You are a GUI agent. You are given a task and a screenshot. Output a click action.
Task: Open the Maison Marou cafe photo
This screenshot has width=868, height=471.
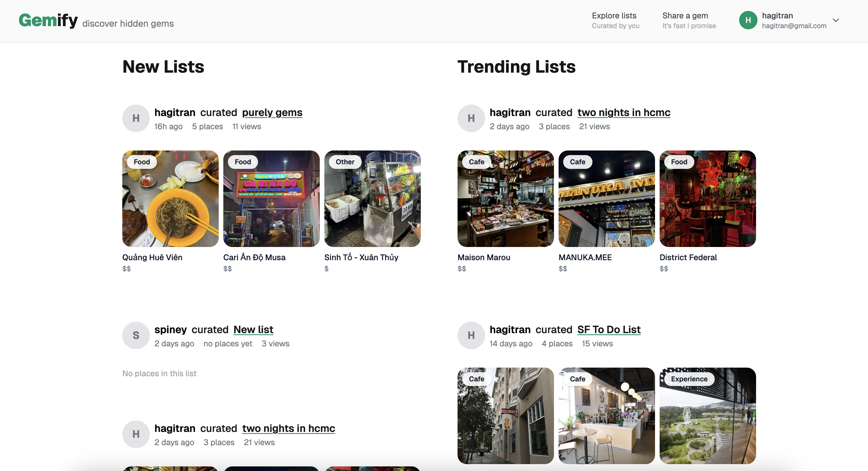[505, 202]
